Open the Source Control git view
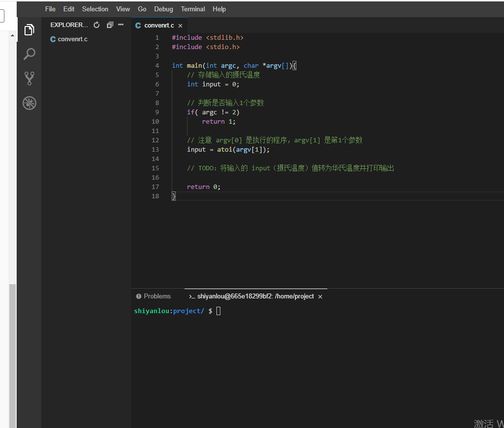 coord(29,79)
